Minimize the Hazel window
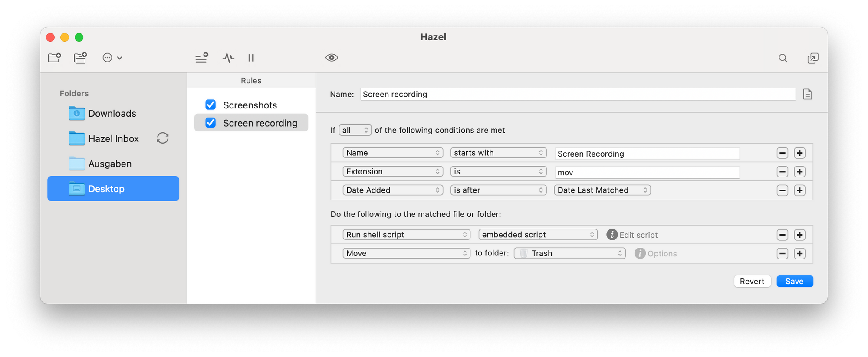 (x=65, y=37)
